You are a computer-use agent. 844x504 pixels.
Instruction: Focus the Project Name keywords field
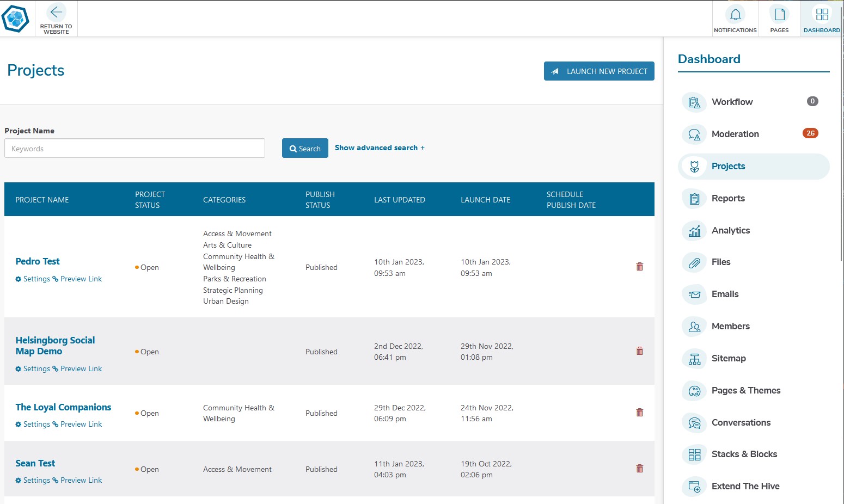pos(134,148)
